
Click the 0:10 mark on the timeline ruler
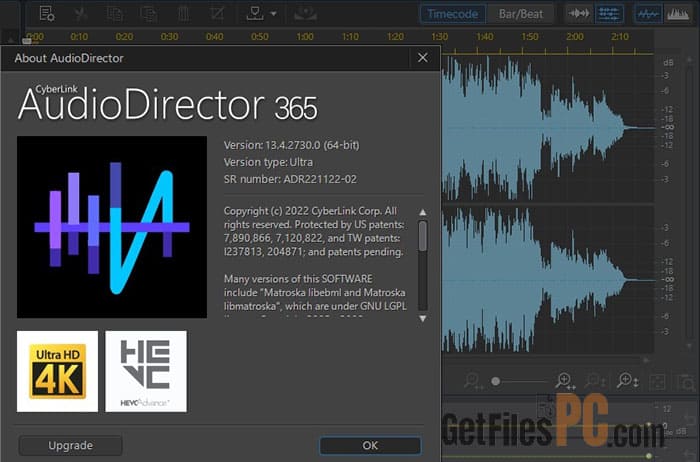pos(79,37)
